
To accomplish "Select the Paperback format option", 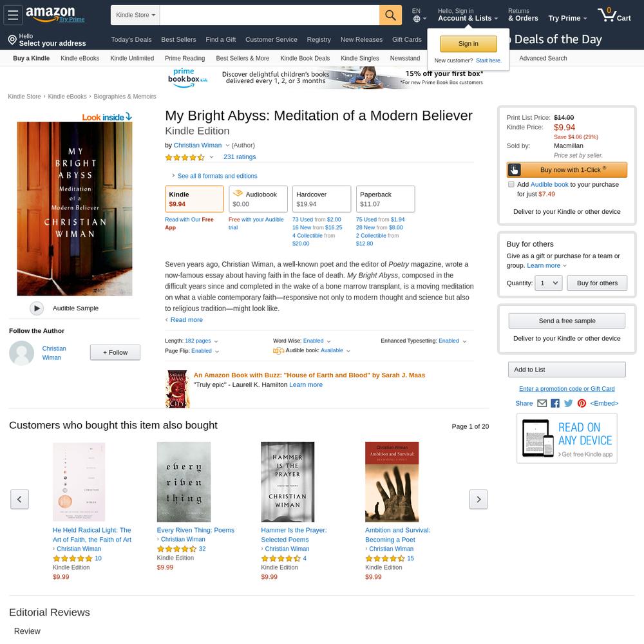I will (385, 199).
